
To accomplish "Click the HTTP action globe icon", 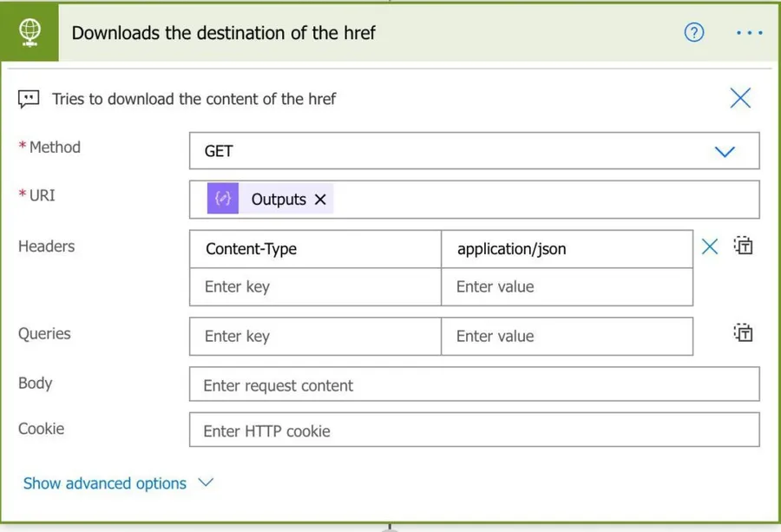I will click(30, 33).
